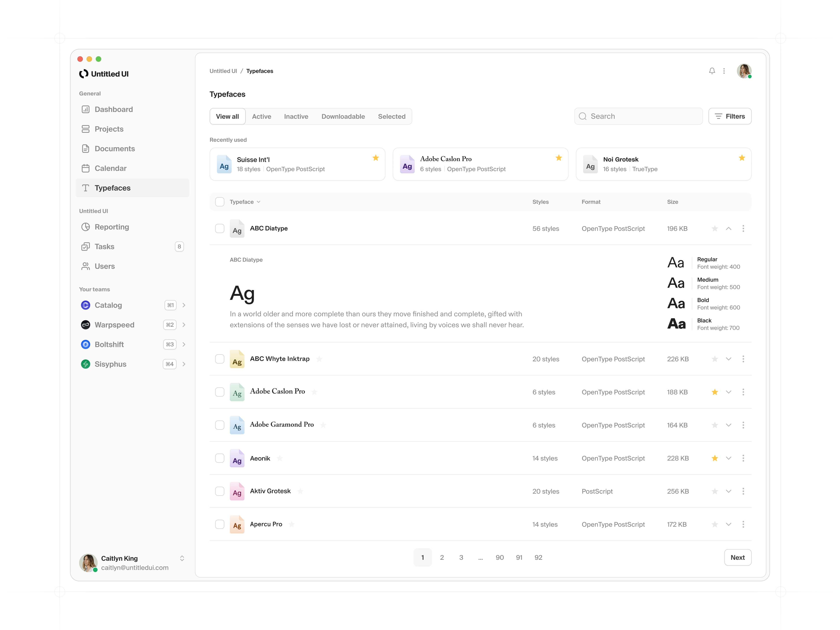Expand the Adobe Garamond Pro row

click(728, 425)
